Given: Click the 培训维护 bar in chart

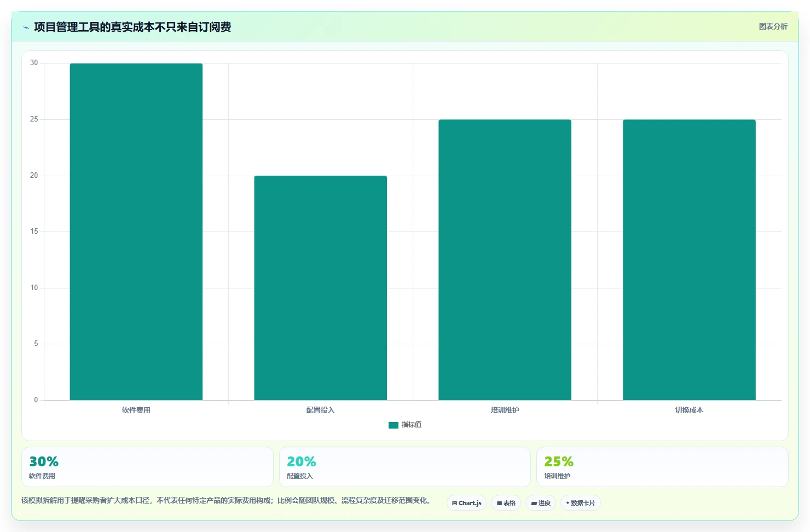Looking at the screenshot, I should pyautogui.click(x=505, y=260).
